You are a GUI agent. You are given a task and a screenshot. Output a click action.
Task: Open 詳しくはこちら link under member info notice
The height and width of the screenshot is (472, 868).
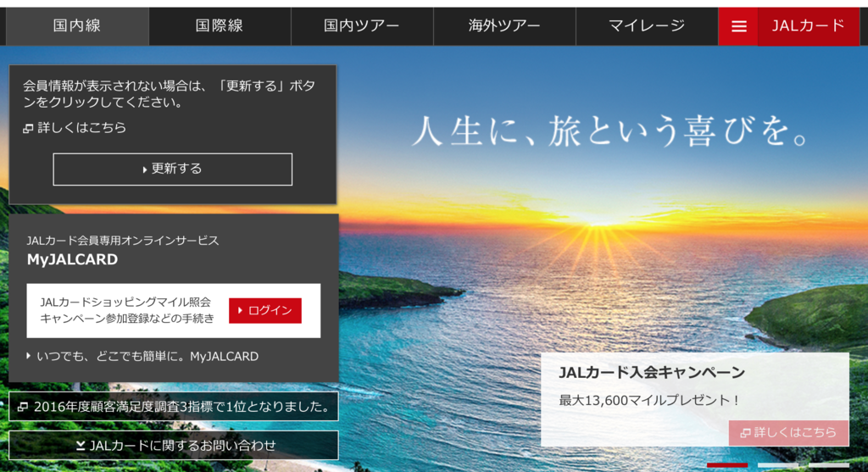pos(75,128)
